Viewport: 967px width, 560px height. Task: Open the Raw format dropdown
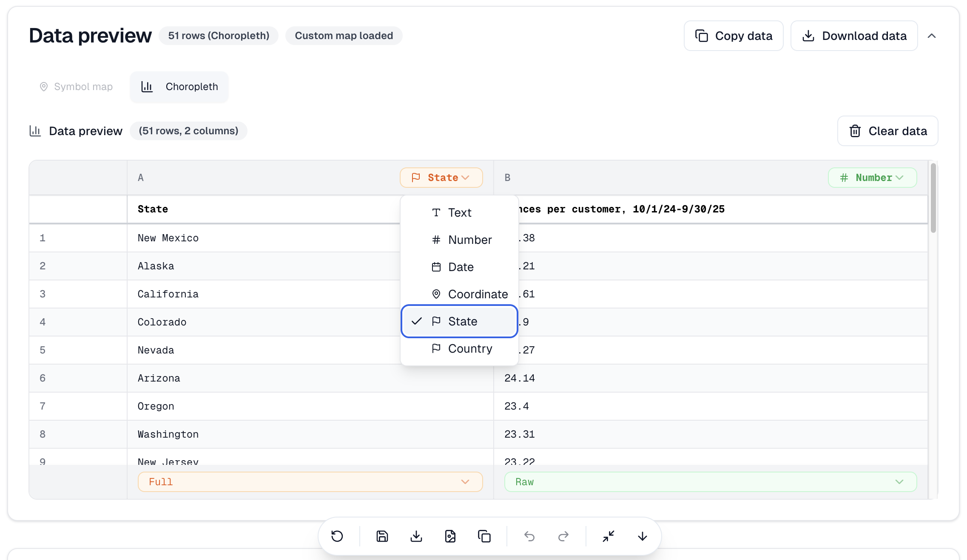pos(710,482)
